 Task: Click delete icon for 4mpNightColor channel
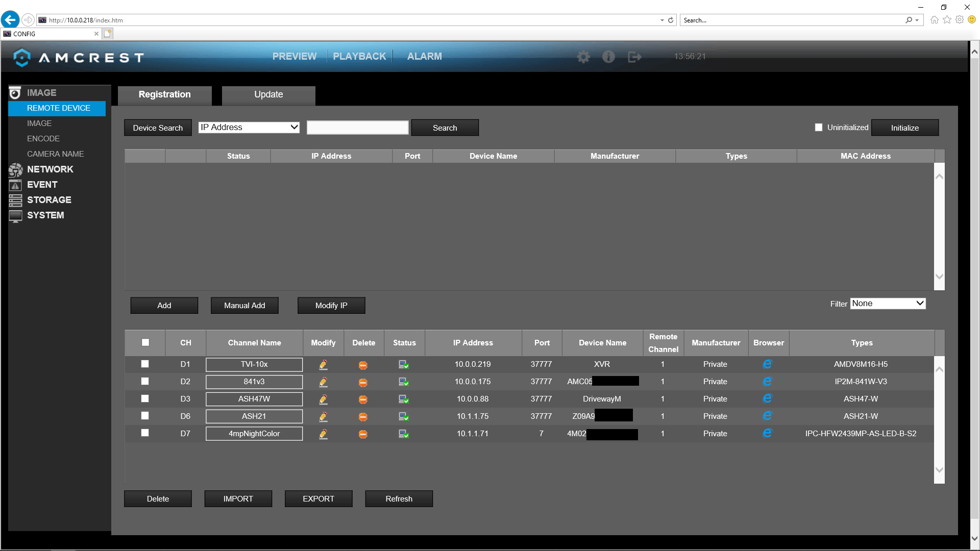click(363, 434)
